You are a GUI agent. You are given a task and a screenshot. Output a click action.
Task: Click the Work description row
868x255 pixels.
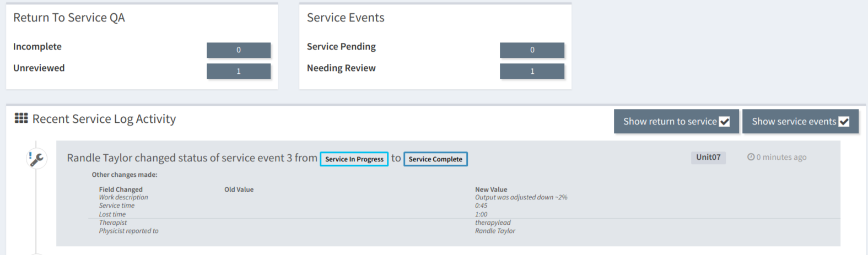tap(464, 197)
